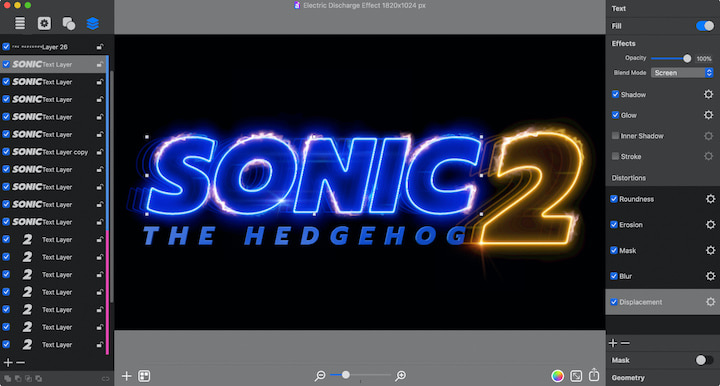Screen dimensions: 720x386
Task: Toggle the Fill switch
Action: pos(705,26)
